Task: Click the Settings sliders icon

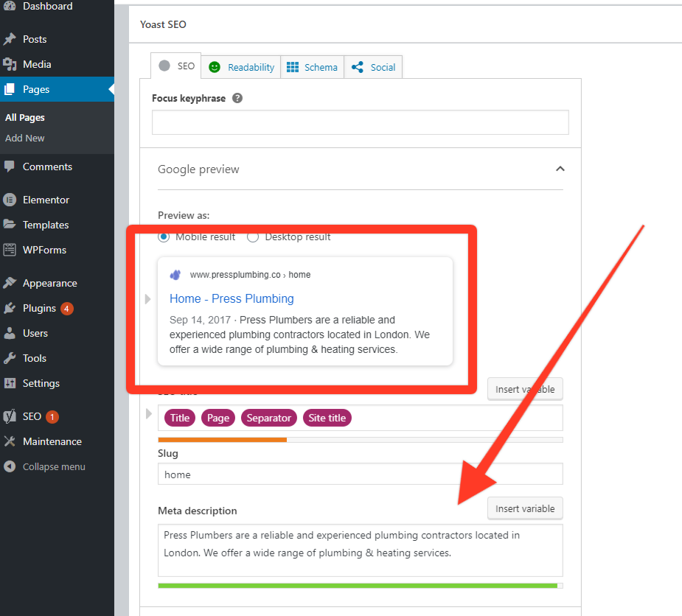Action: point(10,383)
